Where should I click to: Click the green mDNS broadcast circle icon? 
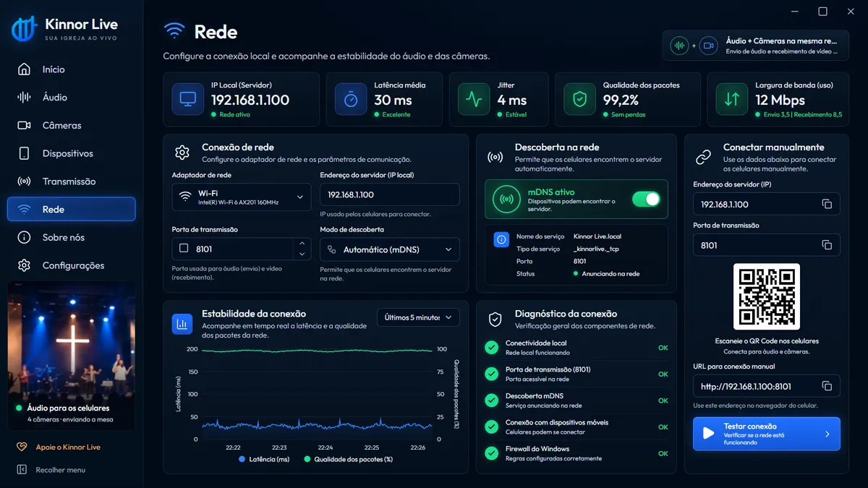(506, 199)
